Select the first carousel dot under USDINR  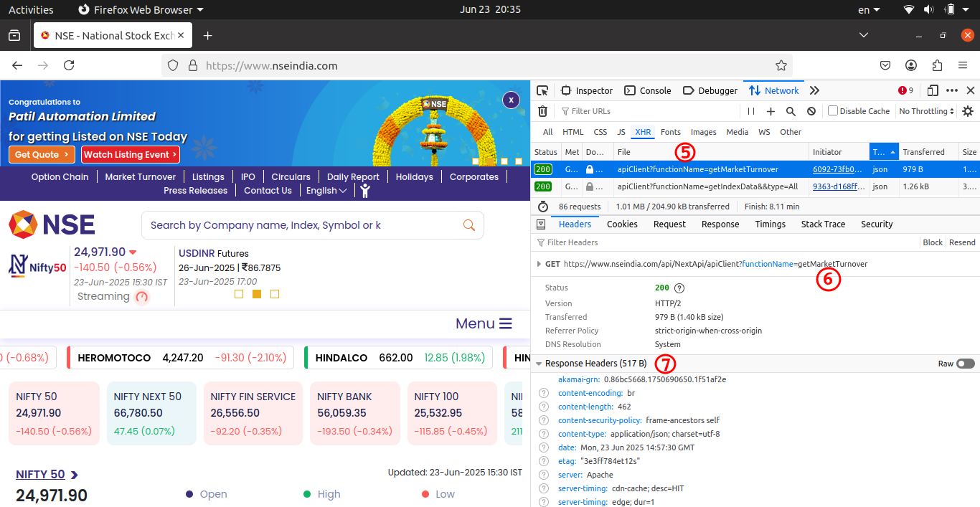click(x=240, y=294)
